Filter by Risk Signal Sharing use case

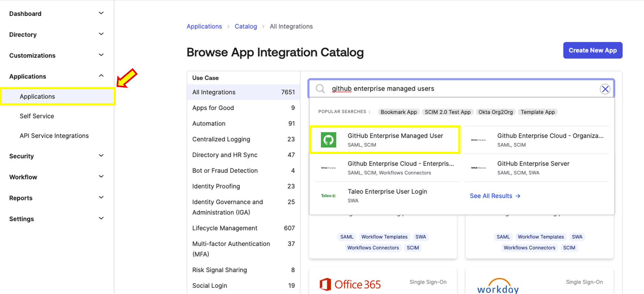[x=243, y=270]
